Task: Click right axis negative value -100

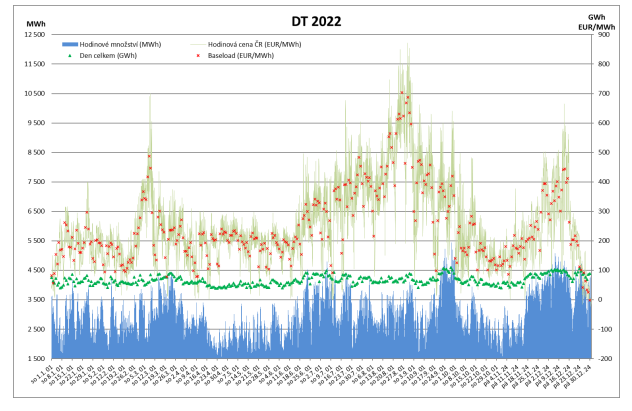Action: [604, 329]
